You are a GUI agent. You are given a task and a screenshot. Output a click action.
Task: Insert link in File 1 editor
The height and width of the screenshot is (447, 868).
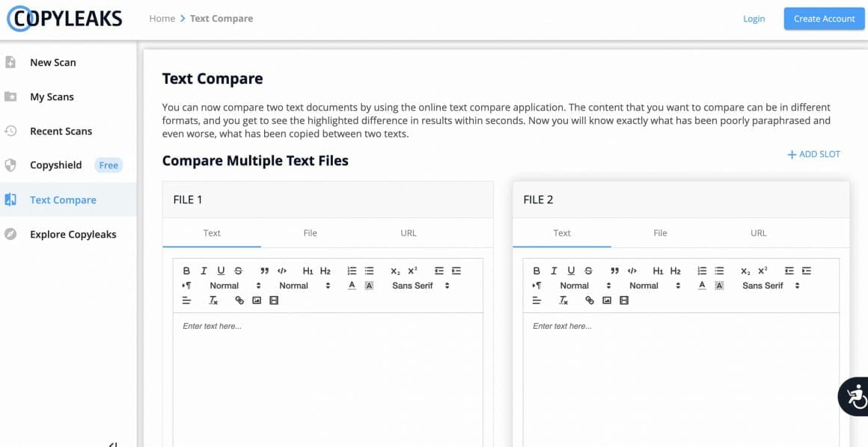click(x=239, y=300)
